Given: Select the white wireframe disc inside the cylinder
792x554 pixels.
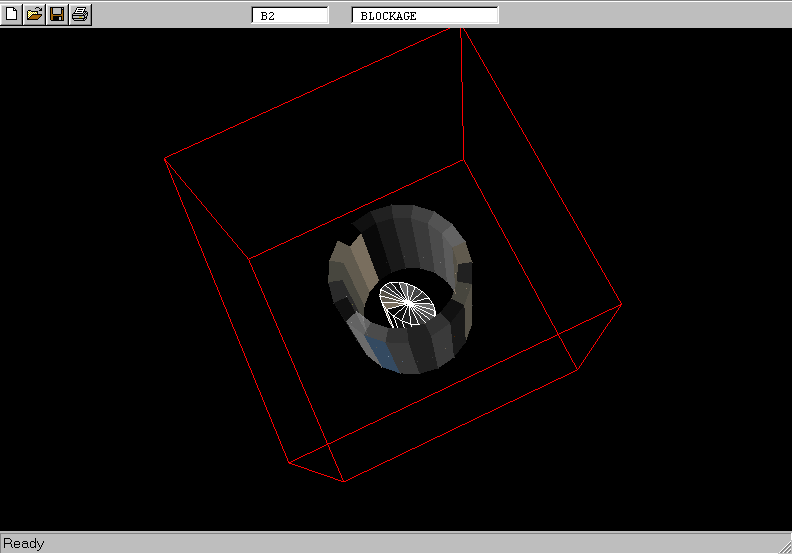Looking at the screenshot, I should click(406, 304).
